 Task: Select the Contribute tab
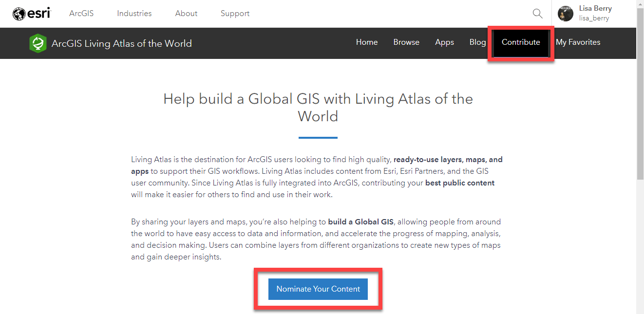coord(521,42)
